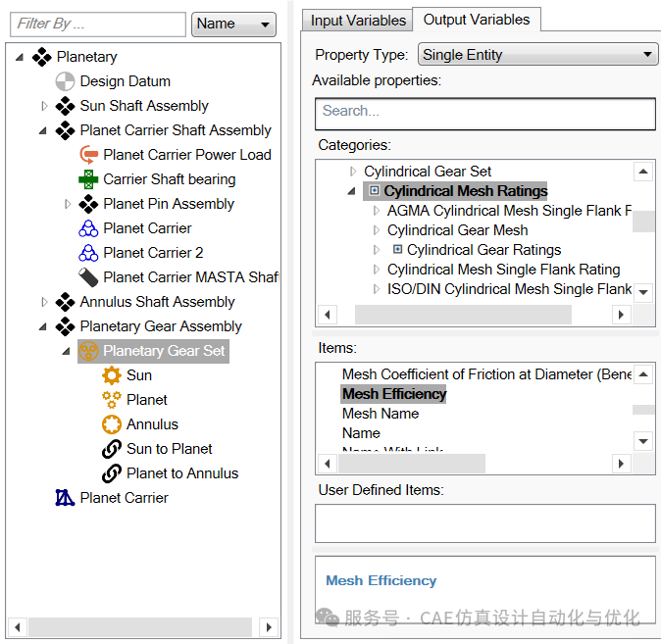The image size is (661, 644).
Task: Expand ISO/DIN Cylindrical Mesh Single Flank category
Action: click(376, 289)
